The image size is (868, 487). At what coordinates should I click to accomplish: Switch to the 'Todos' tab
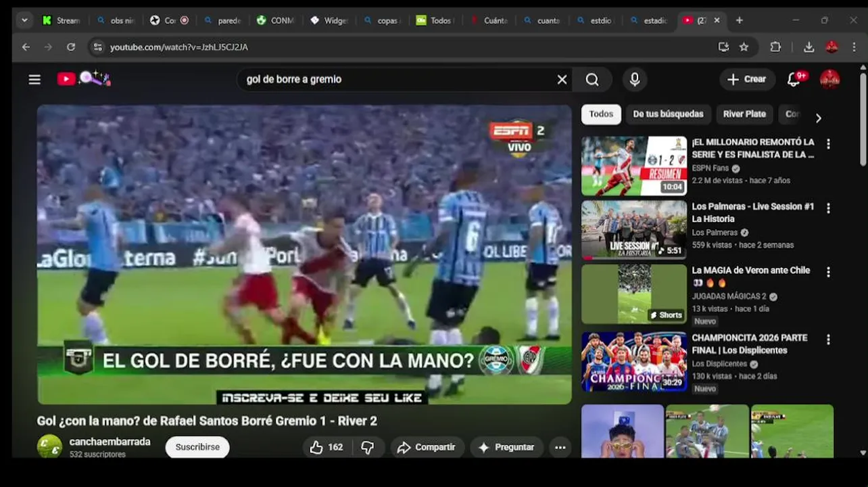(x=436, y=20)
